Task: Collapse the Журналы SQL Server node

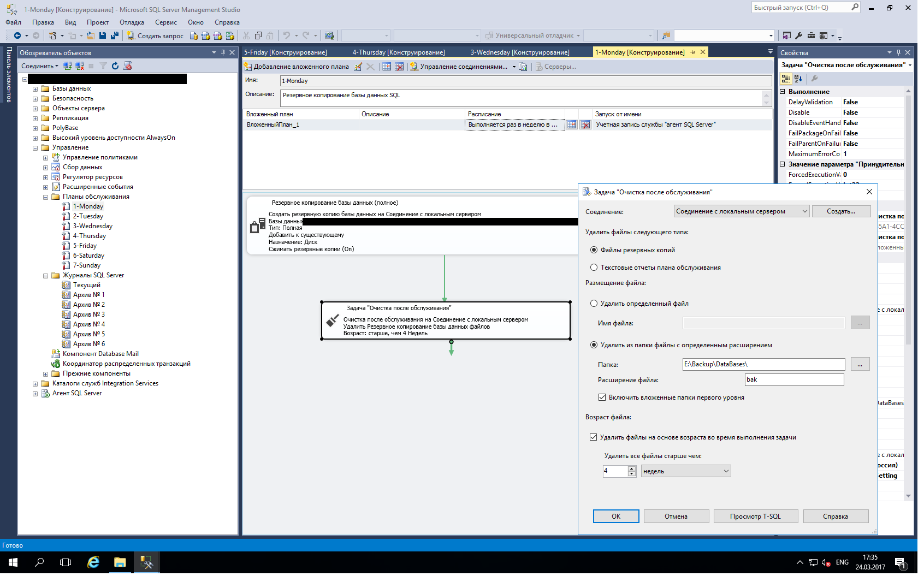Action: point(46,276)
